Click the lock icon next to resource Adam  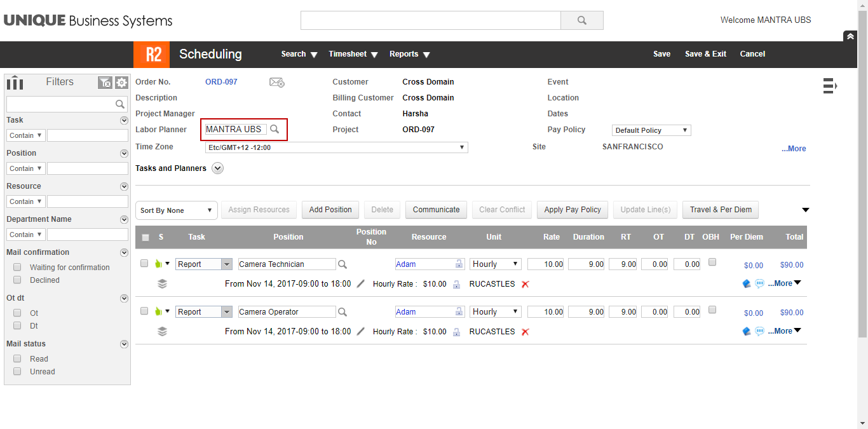(x=457, y=264)
